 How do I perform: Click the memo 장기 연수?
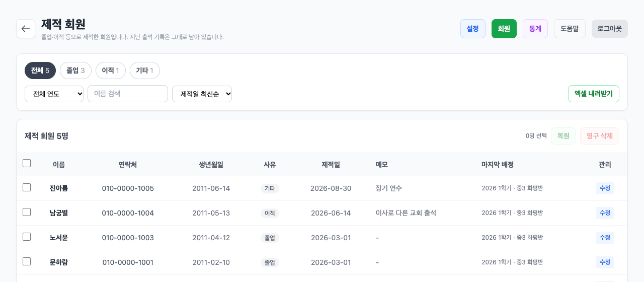click(389, 188)
